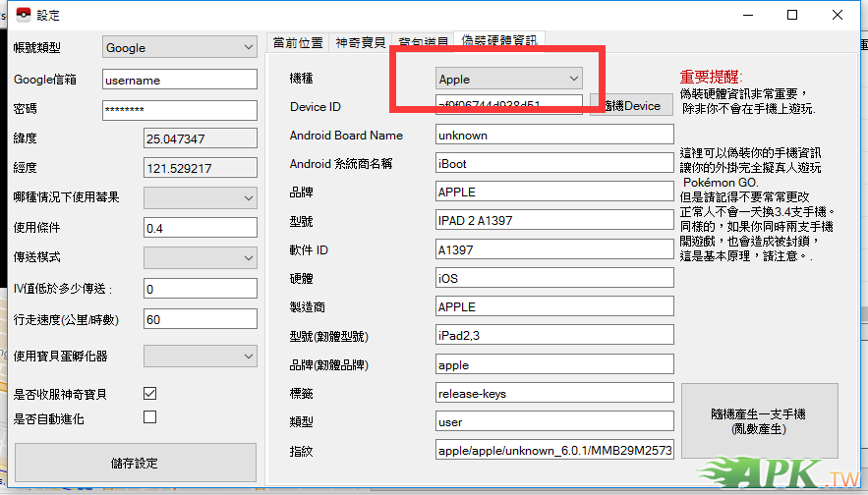Click the 軟件 ID field showing A1397
Image resolution: width=868 pixels, height=495 pixels.
(554, 249)
